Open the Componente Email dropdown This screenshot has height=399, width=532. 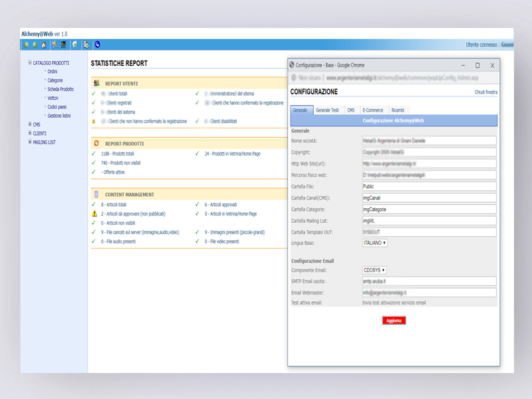pos(375,271)
